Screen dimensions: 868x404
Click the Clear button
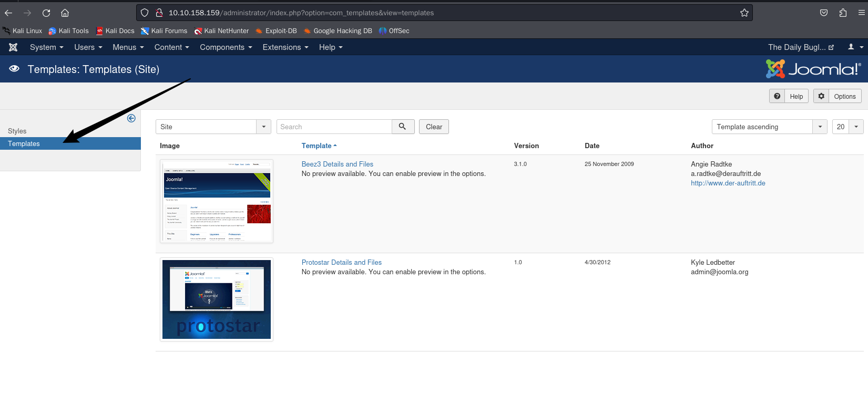coord(434,127)
